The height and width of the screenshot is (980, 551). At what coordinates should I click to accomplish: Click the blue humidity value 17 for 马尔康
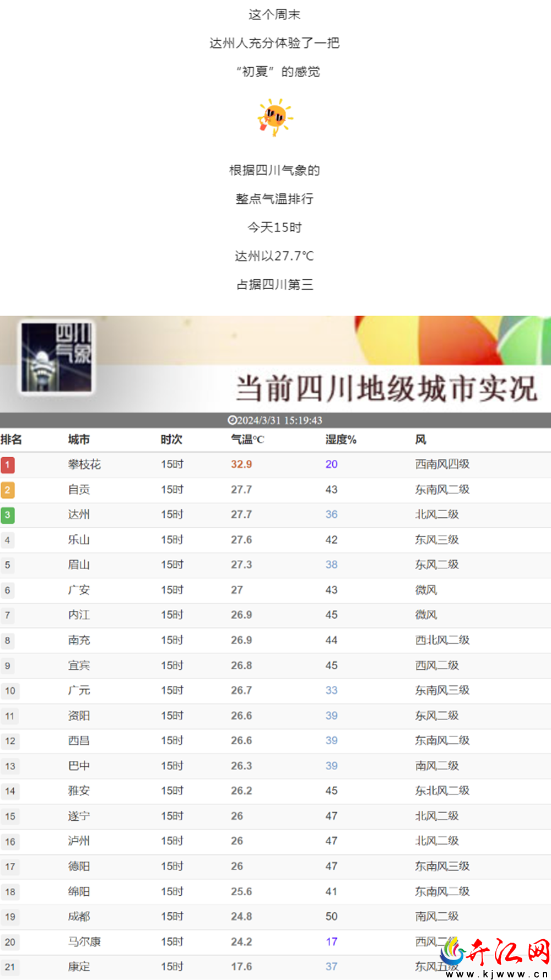[332, 941]
